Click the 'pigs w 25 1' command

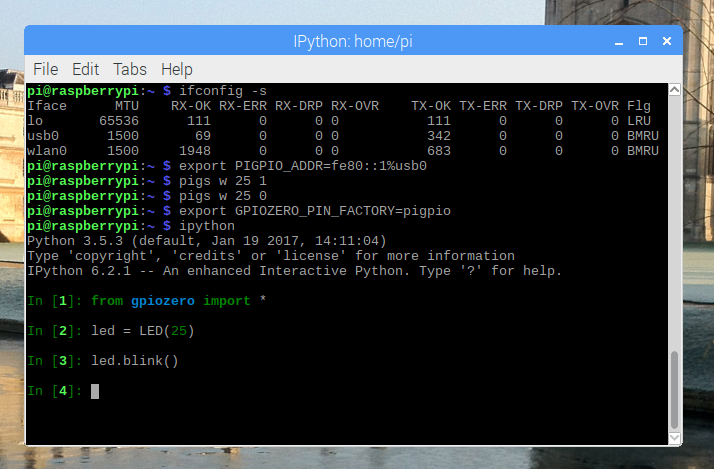click(x=223, y=181)
